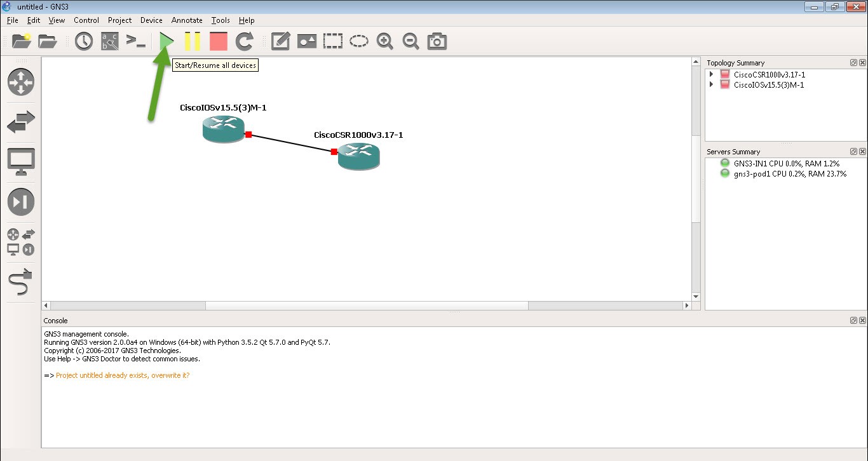Close the Servers Summary panel

click(x=862, y=152)
